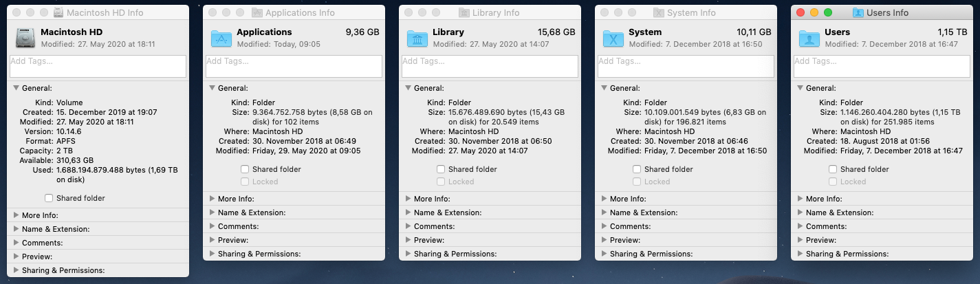Expand Comments section in Applications Info
This screenshot has width=980, height=284.
[212, 226]
